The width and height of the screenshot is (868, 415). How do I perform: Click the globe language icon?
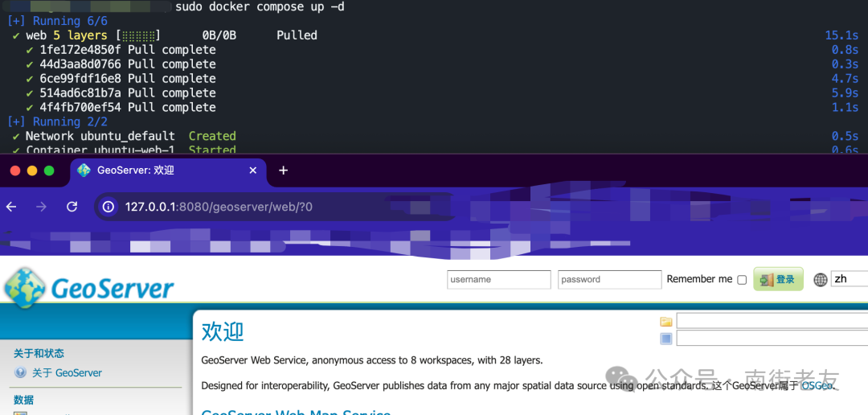point(821,280)
